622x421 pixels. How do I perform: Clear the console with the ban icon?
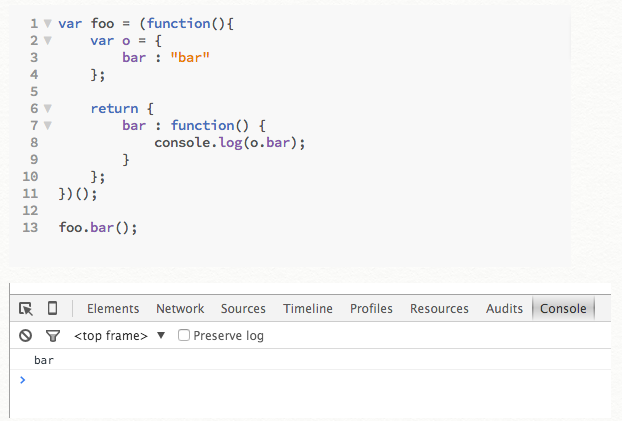coord(25,335)
